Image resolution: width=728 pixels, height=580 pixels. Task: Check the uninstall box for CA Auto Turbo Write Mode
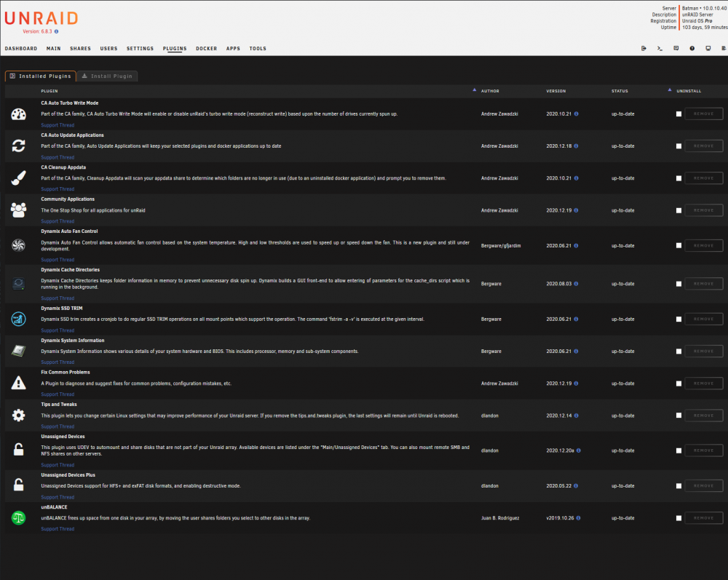678,114
